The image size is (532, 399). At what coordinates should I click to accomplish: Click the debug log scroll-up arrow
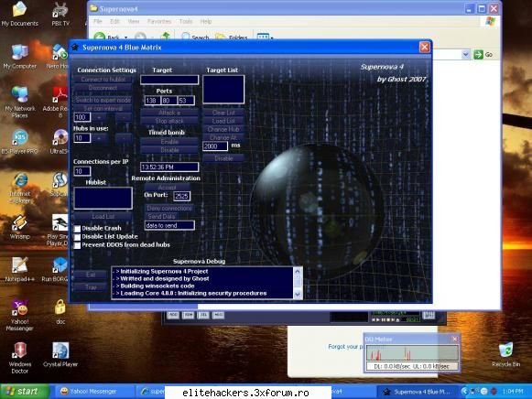coord(298,271)
